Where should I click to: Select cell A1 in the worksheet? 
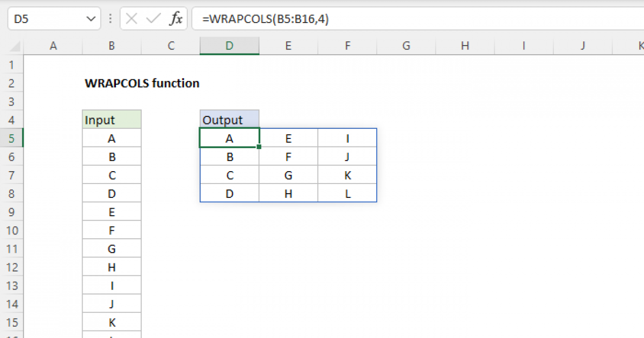click(53, 64)
